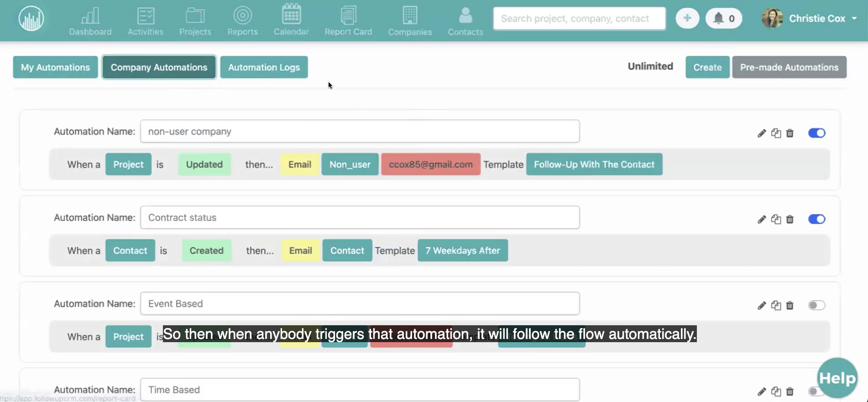Screen dimensions: 868x402
Task: Copy the Event Based automation
Action: click(776, 305)
